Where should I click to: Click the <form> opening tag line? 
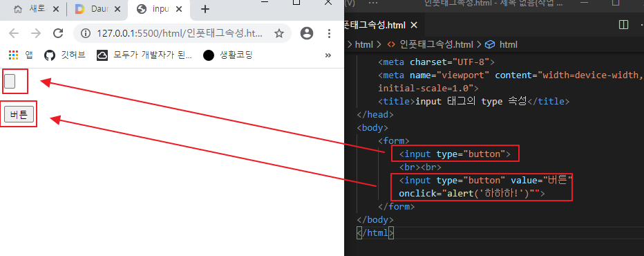tap(393, 140)
